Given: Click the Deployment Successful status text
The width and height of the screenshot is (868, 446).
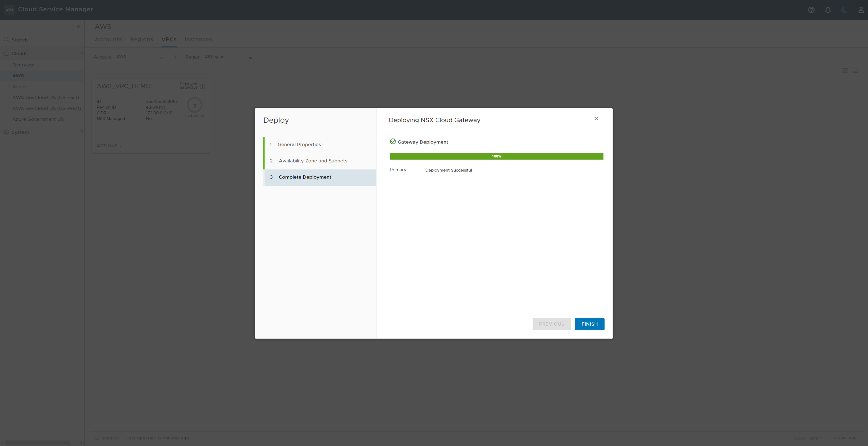Looking at the screenshot, I should coord(449,170).
